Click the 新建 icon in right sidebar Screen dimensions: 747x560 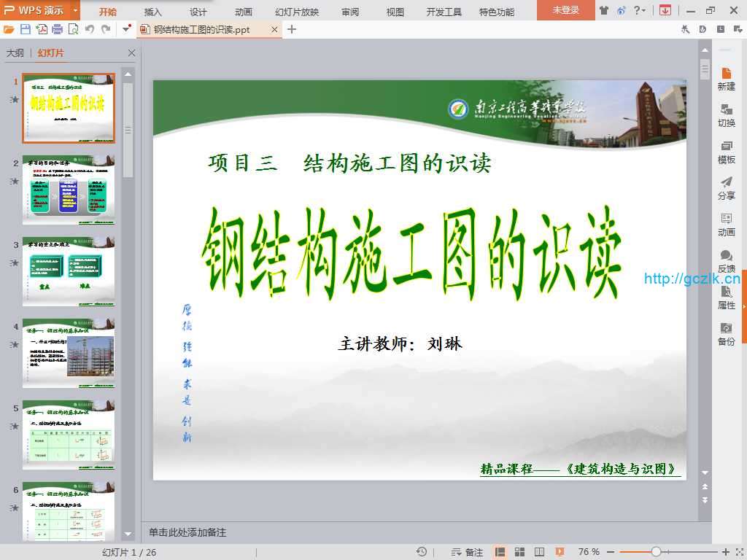pyautogui.click(x=726, y=79)
